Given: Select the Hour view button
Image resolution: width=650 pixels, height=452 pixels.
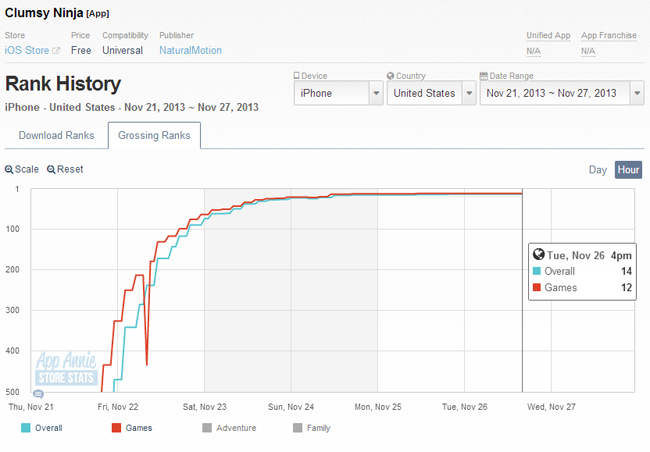Looking at the screenshot, I should click(628, 170).
